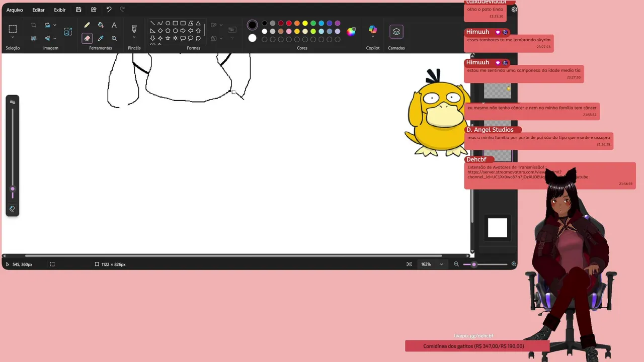Choose the oval shape

[168, 23]
